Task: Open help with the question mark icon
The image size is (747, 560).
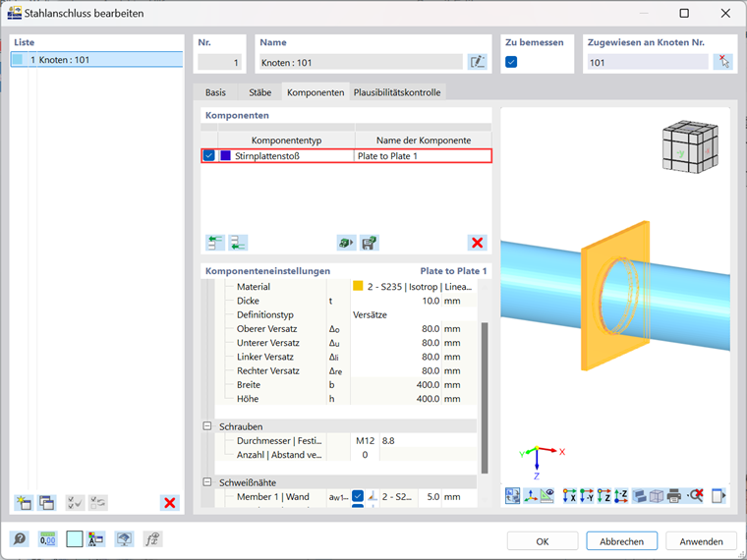Action: pos(20,539)
